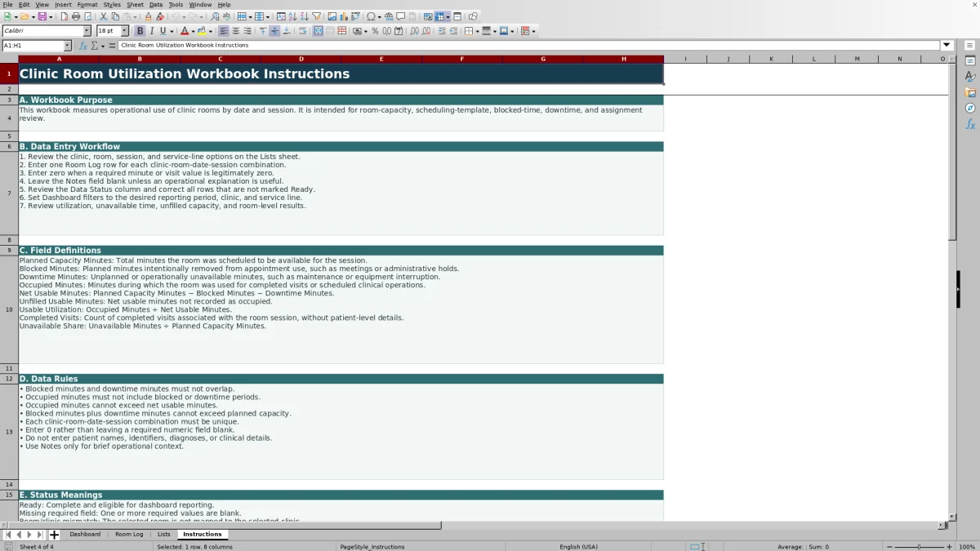Open the Data menu

coord(156,4)
